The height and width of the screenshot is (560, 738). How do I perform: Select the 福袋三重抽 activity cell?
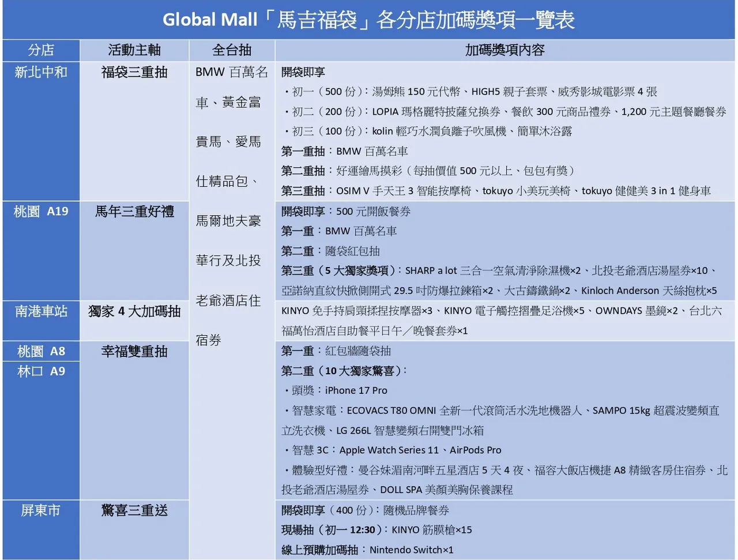[134, 73]
